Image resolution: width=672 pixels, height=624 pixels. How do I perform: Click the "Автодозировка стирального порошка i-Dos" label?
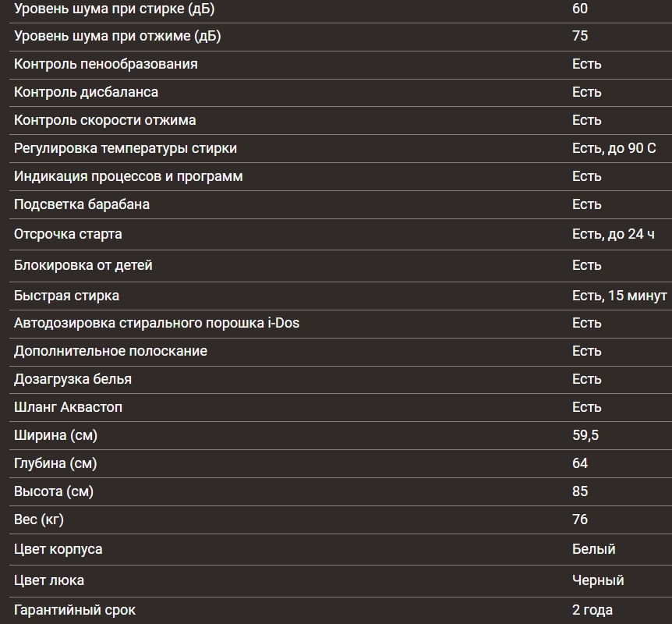(x=156, y=323)
